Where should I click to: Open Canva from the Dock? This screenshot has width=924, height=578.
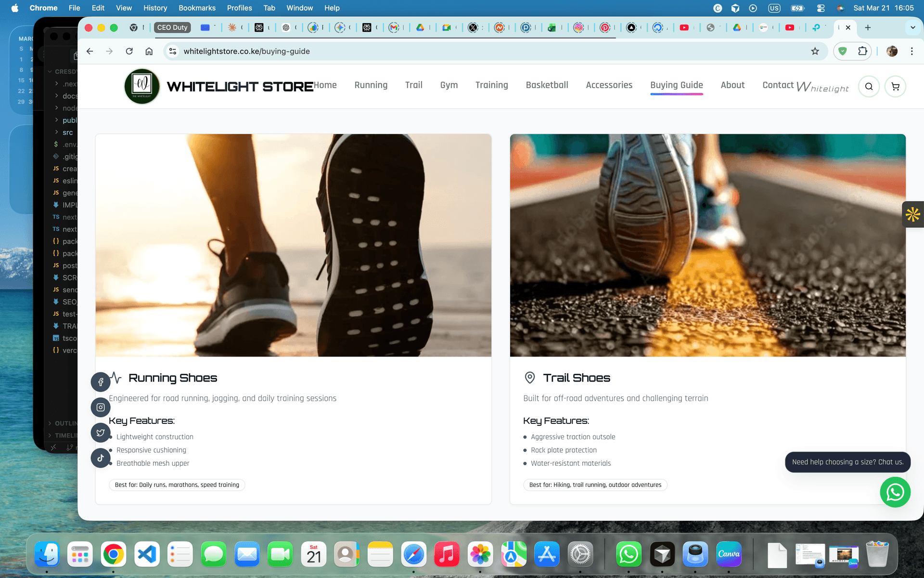click(729, 554)
